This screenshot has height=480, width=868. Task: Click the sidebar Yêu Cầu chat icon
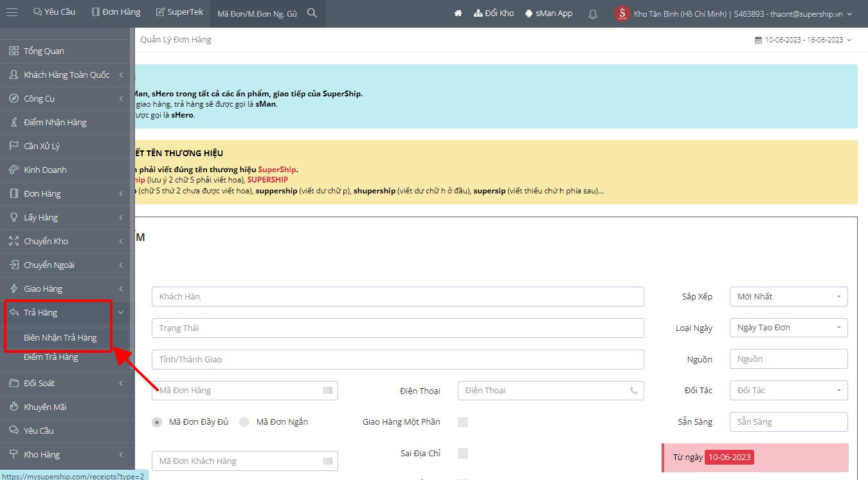point(14,431)
